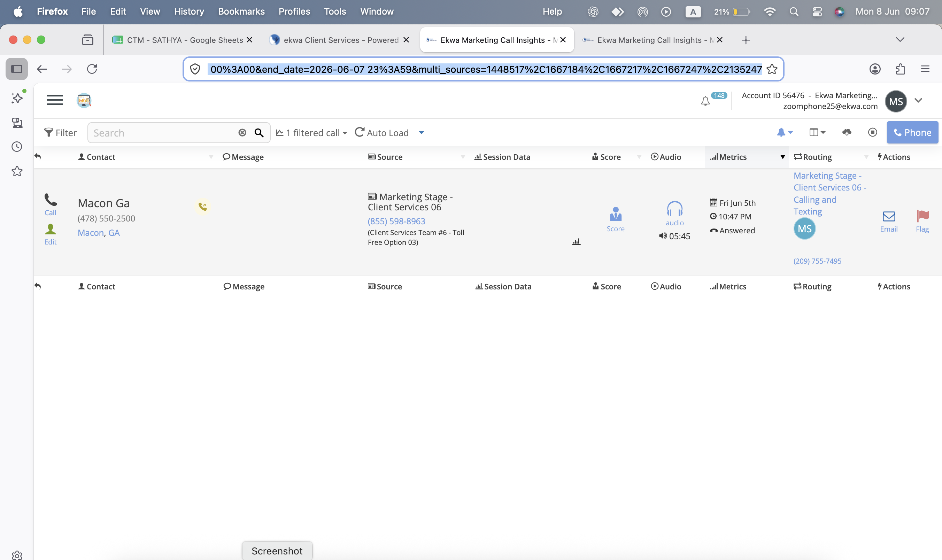Click the yellow inbound call indicator icon
Image resolution: width=942 pixels, height=560 pixels.
click(x=203, y=207)
